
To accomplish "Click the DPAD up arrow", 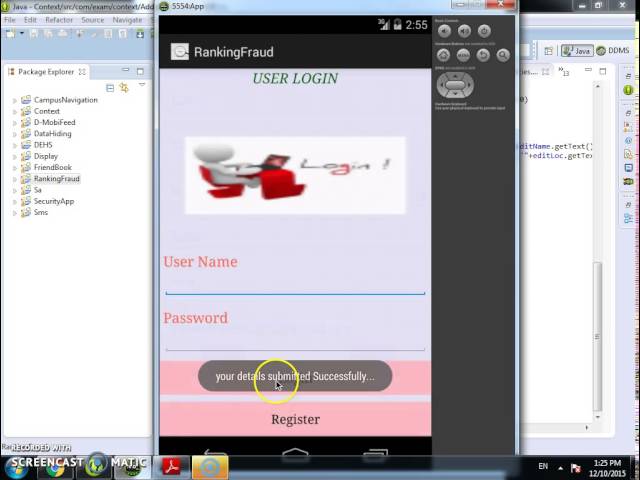I will 455,76.
